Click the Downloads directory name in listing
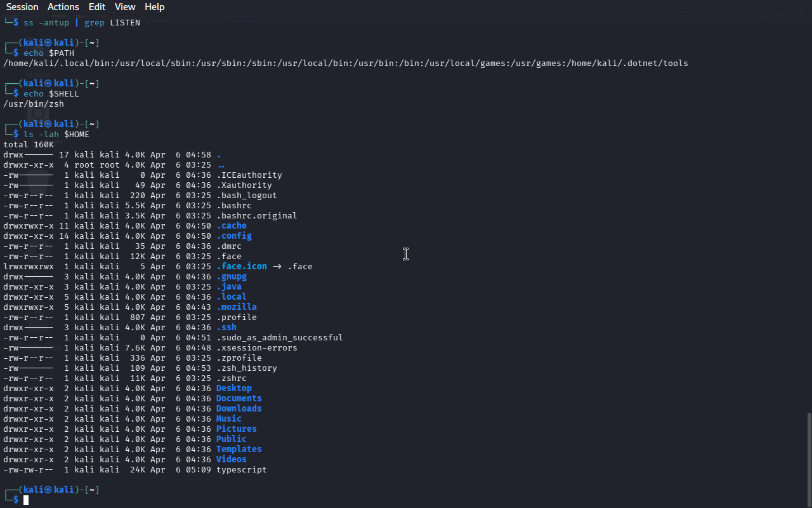 tap(239, 408)
